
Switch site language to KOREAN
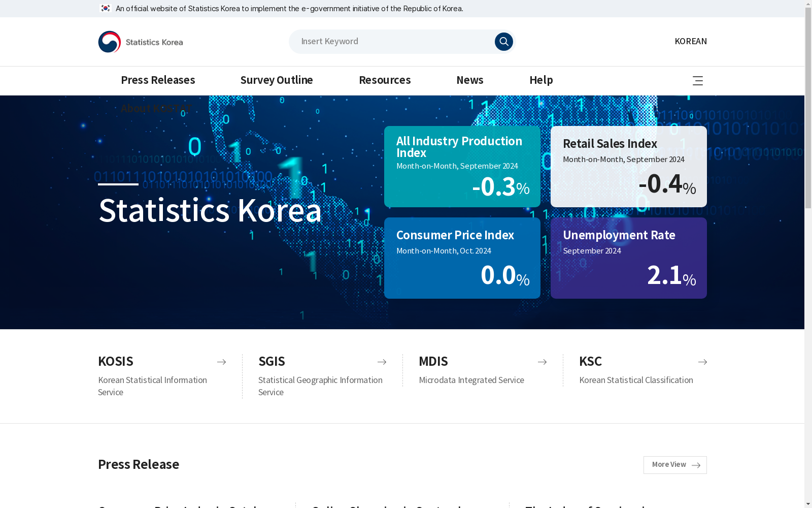[691, 42]
